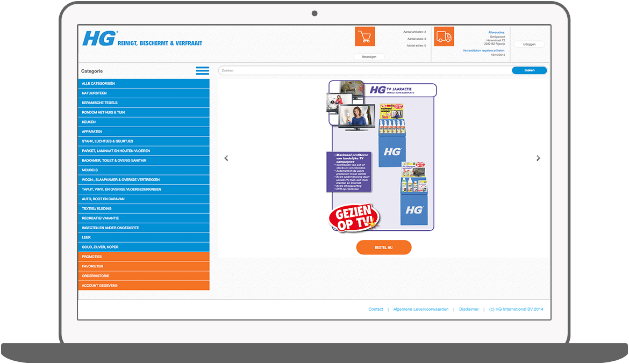Open the NATUURSTEEN category
Viewport: 629px width, 364px height.
pos(144,93)
